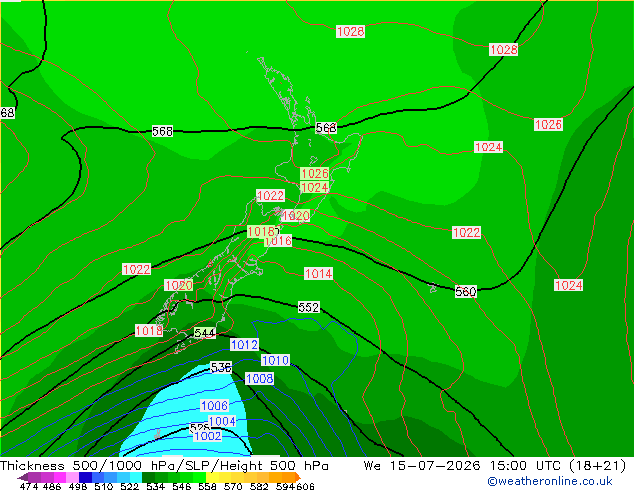
Task: Click the 528 height contour label
Action: pyautogui.click(x=200, y=428)
